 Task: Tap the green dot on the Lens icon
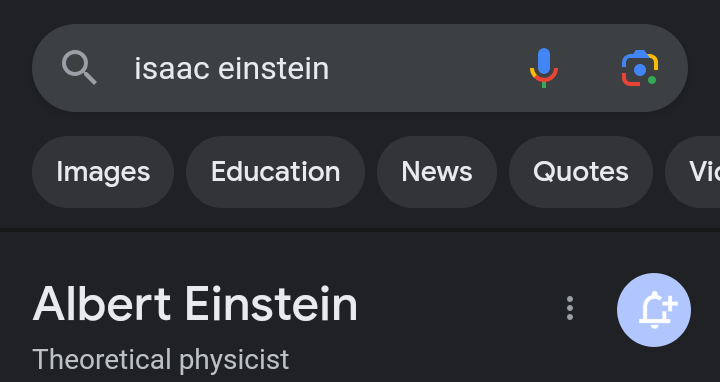652,80
